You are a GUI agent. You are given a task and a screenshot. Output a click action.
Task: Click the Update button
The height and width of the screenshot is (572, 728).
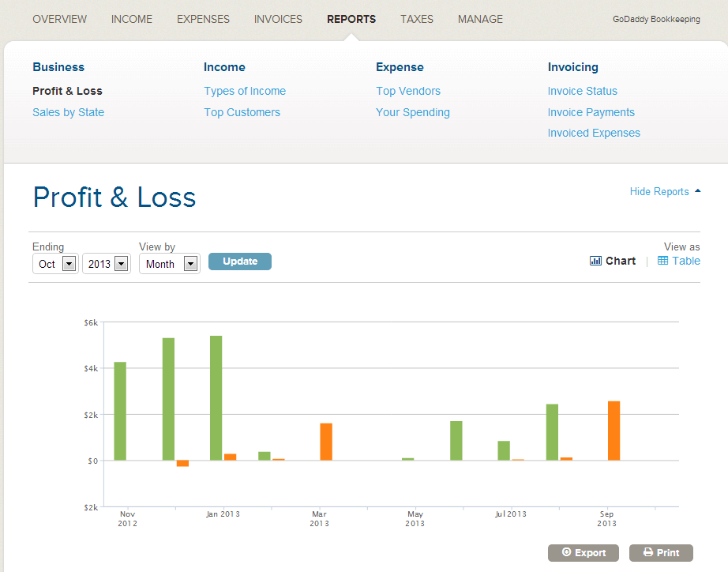pos(239,261)
